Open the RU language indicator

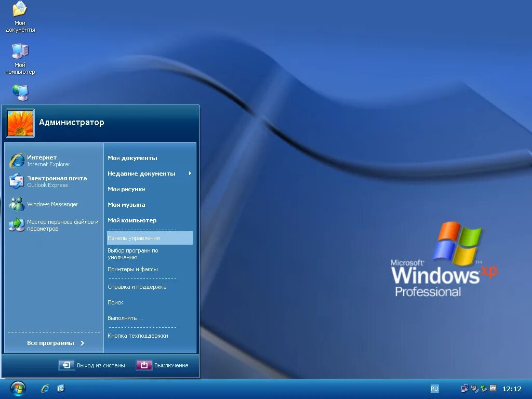click(x=434, y=389)
